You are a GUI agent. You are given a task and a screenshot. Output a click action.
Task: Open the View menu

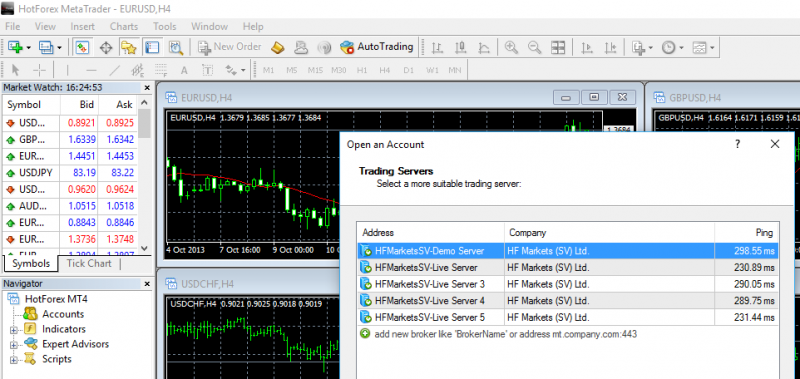pyautogui.click(x=45, y=27)
